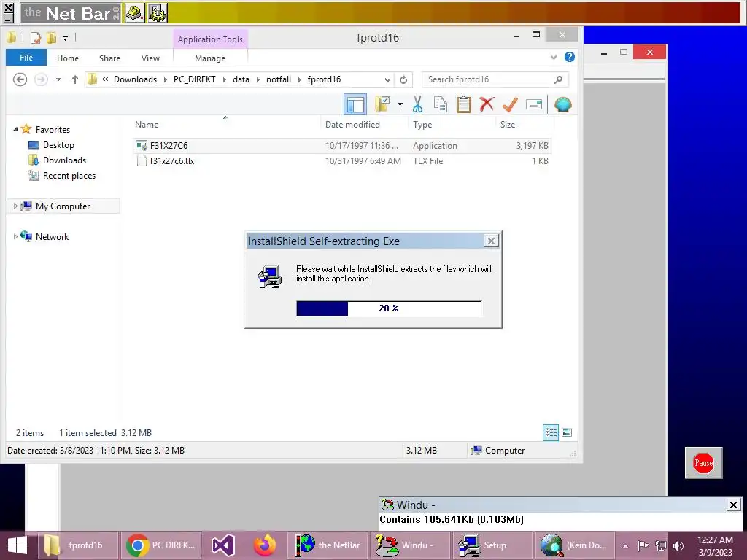Open Visual Studio from the taskbar
747x560 pixels.
point(222,545)
